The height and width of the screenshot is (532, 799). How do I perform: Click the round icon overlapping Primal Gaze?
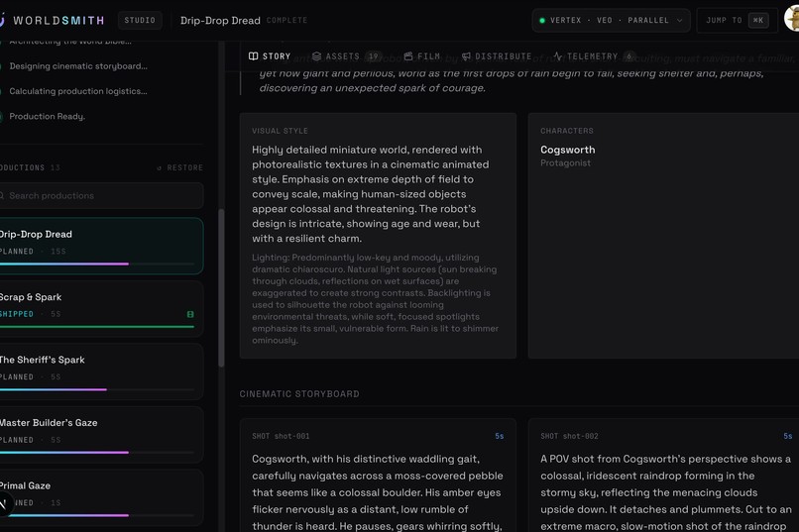pyautogui.click(x=4, y=504)
